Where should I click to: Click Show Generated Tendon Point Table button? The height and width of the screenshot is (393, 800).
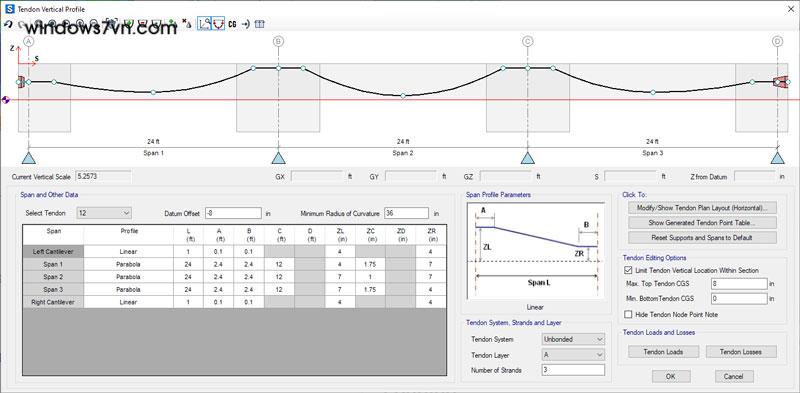pos(703,223)
